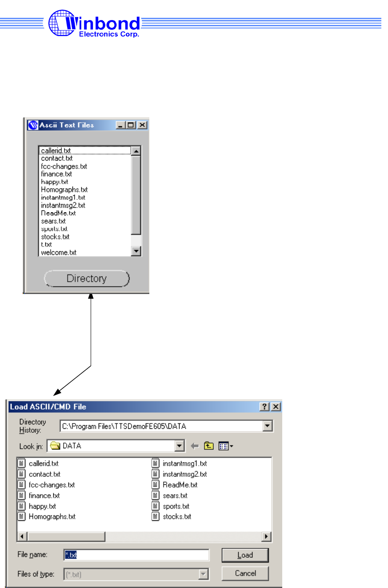Select the callerid.txt file icon in dialog
Viewport: 388px width, 588px height.
point(22,463)
